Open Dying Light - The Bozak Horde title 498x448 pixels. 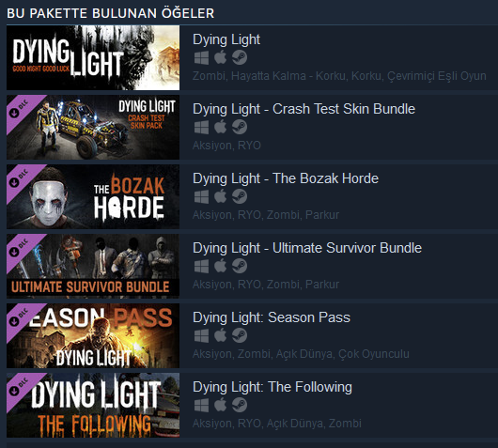286,178
